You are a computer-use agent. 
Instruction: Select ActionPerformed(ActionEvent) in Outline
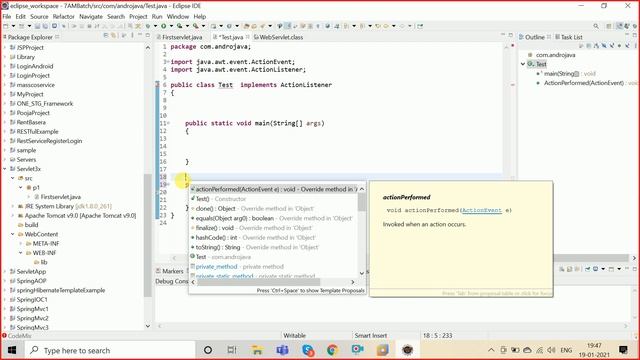[x=587, y=83]
